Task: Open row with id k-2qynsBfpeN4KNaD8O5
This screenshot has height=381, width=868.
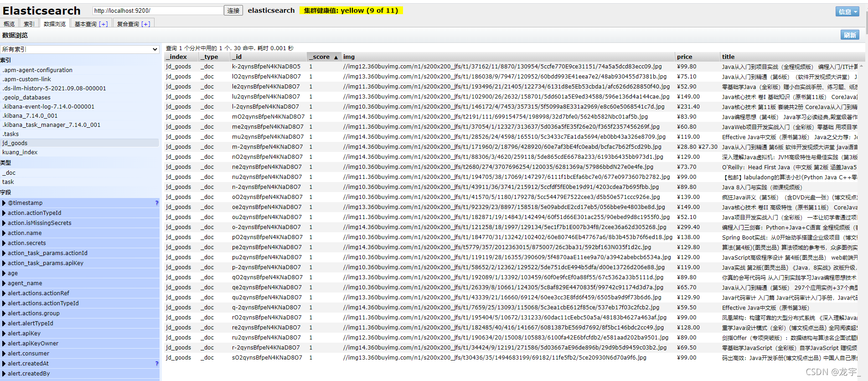Action: (266, 66)
